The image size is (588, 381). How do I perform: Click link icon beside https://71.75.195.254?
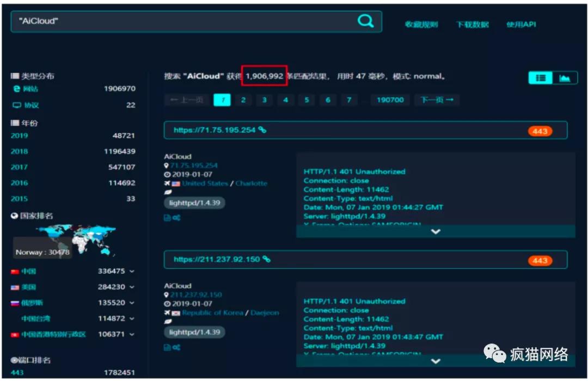coord(262,130)
